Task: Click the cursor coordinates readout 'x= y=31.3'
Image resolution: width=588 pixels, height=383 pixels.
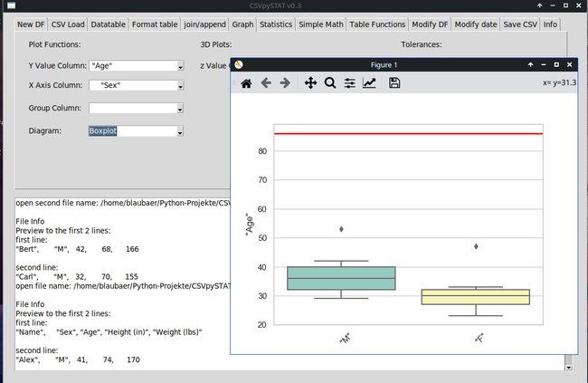Action: tap(559, 82)
